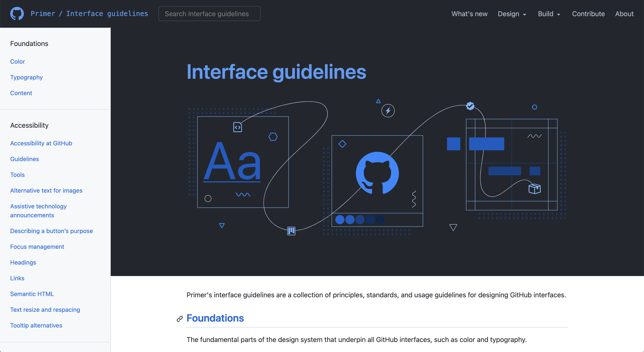The height and width of the screenshot is (352, 644).
Task: Click the Typography link under Foundations
Action: 26,77
